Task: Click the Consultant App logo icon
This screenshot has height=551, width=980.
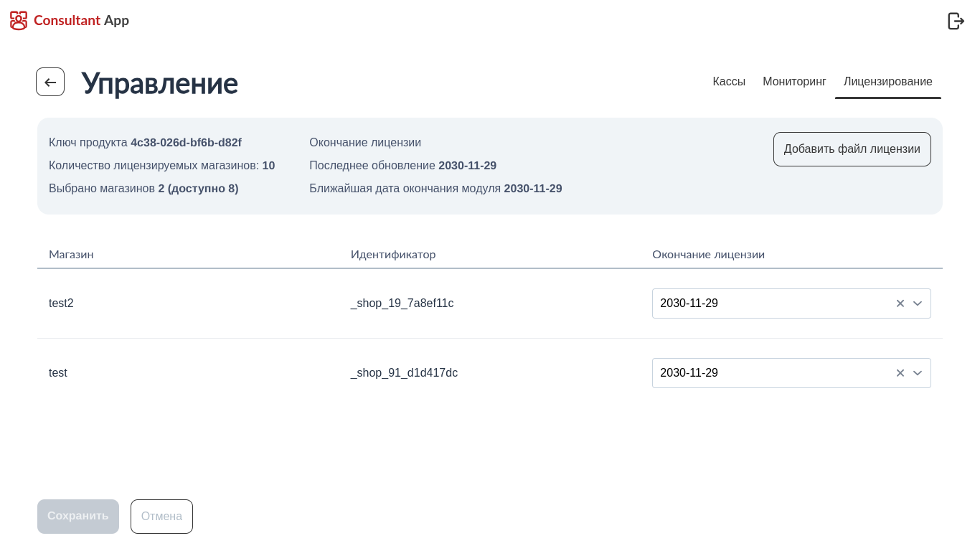Action: click(19, 21)
